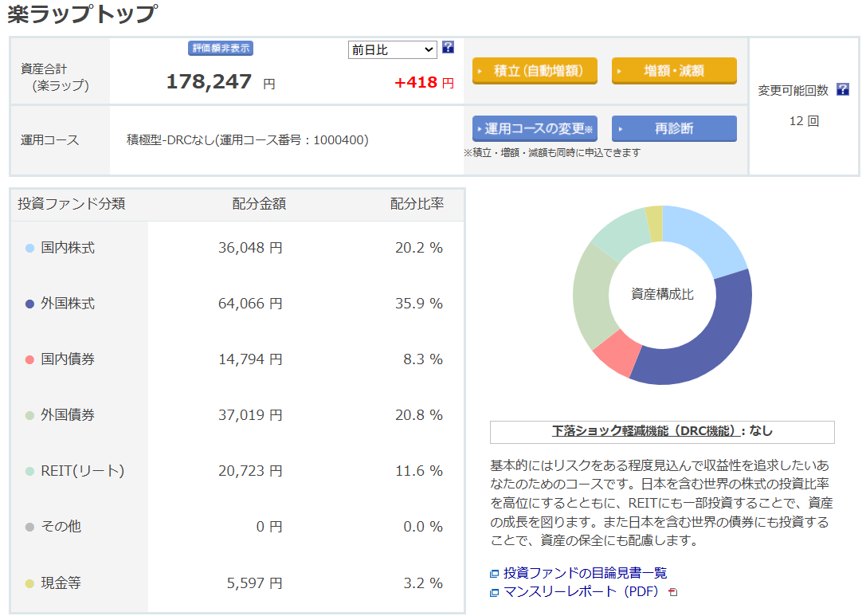Click the 増額・減額 button
Viewport: 866px width, 616px height.
pyautogui.click(x=674, y=71)
